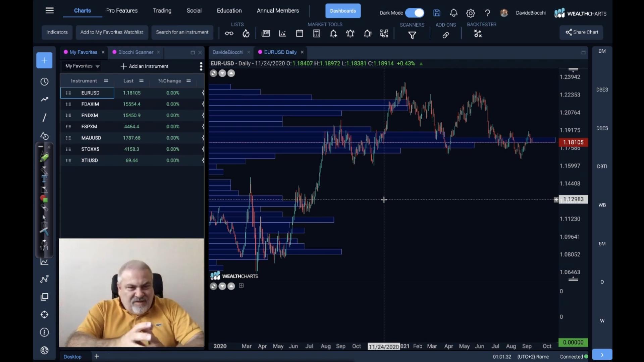Open notifications bell in top bar
Image resolution: width=644 pixels, height=362 pixels.
click(453, 13)
